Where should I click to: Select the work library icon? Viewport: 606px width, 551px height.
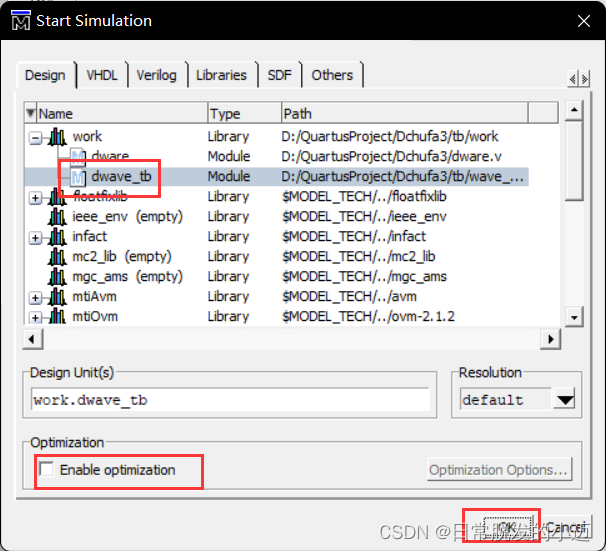[x=57, y=137]
